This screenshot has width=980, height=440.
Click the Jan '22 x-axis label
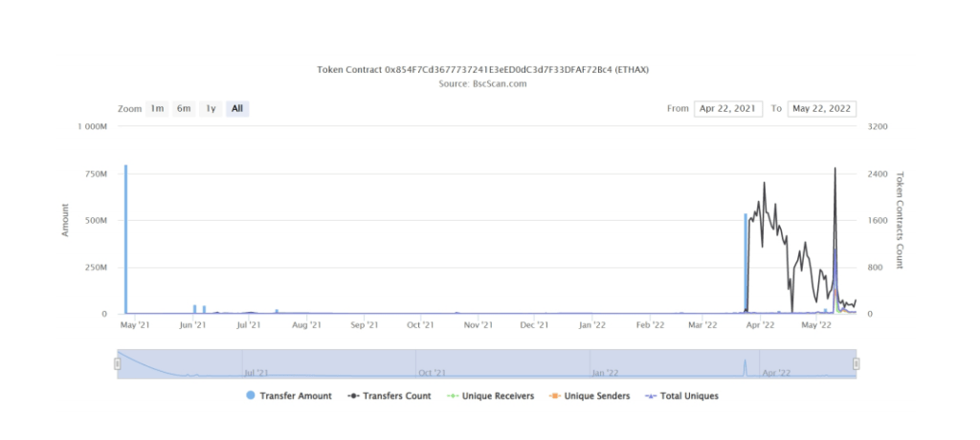click(591, 325)
